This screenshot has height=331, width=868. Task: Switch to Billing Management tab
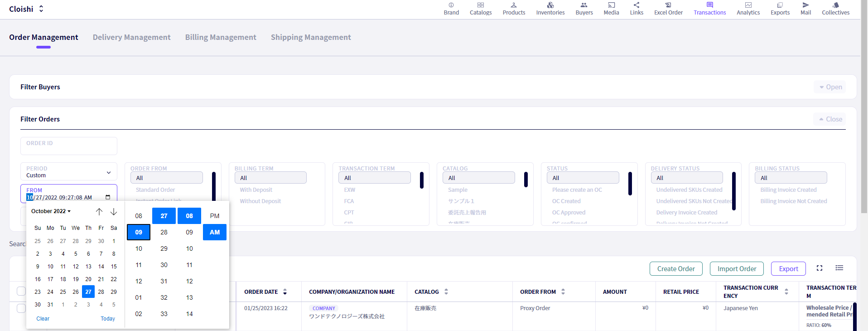click(221, 37)
